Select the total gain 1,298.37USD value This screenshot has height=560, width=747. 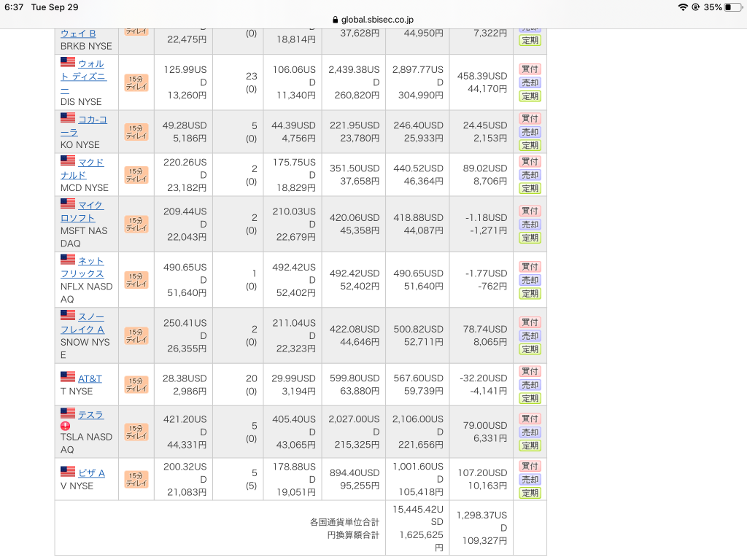tap(481, 521)
